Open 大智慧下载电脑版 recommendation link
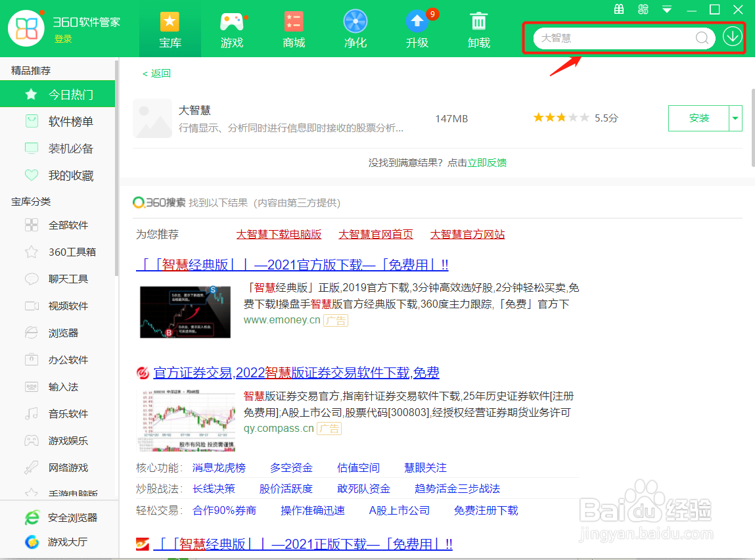The height and width of the screenshot is (560, 755). pos(279,235)
